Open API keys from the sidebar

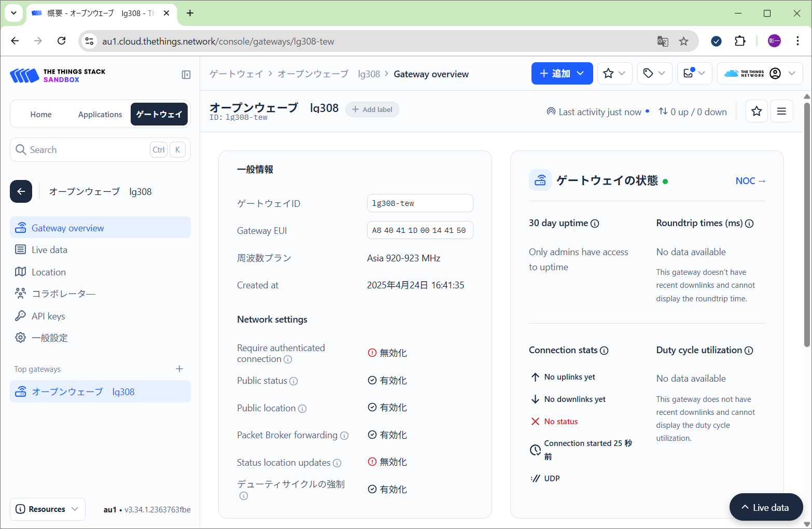(x=48, y=316)
